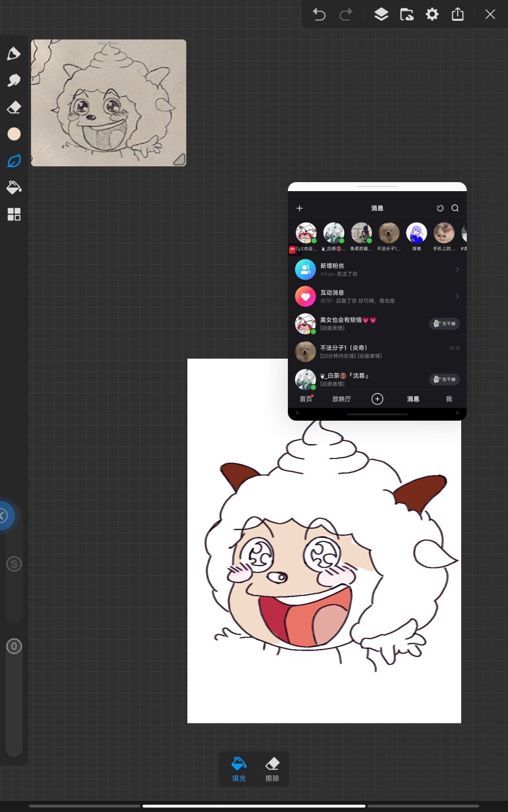The width and height of the screenshot is (508, 812).
Task: Open the 手机上的 cat story avatar
Action: point(444,233)
